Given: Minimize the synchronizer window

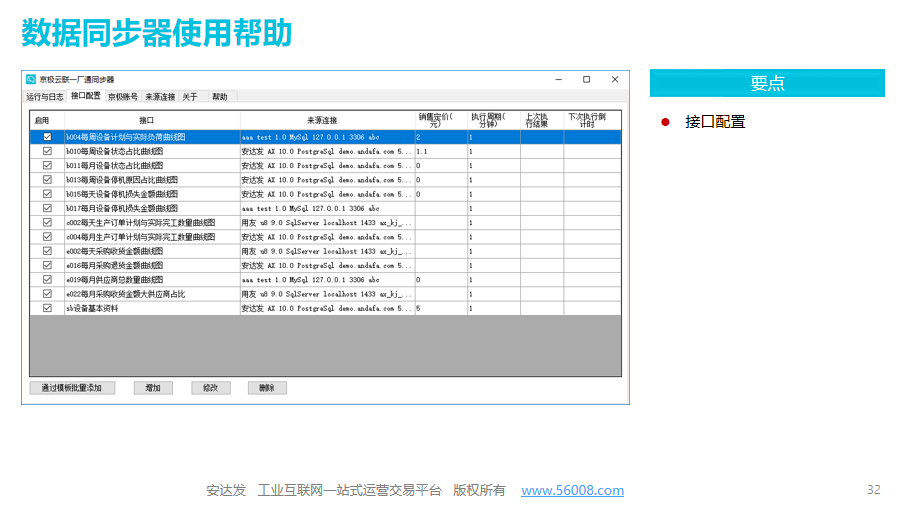Looking at the screenshot, I should (559, 79).
